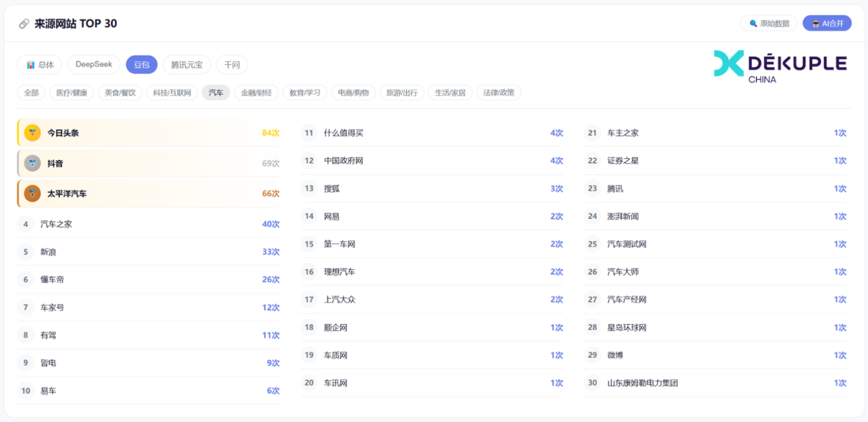Click the 中国政府网 list entry
This screenshot has width=868, height=422.
point(431,160)
